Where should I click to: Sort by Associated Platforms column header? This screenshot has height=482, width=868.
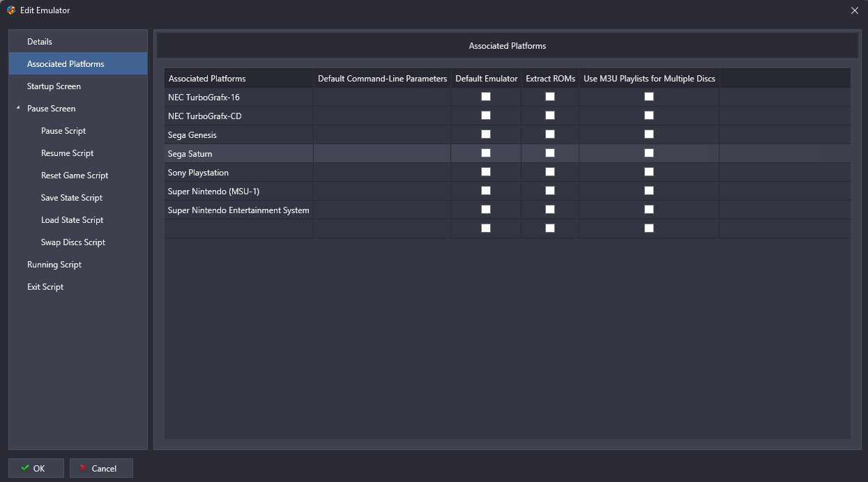pos(239,78)
